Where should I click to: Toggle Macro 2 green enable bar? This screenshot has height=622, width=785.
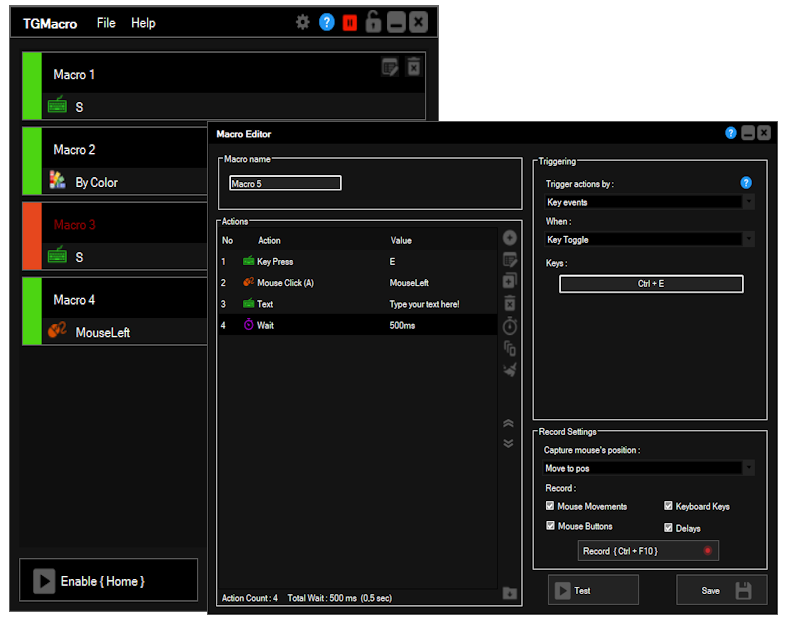(32, 161)
